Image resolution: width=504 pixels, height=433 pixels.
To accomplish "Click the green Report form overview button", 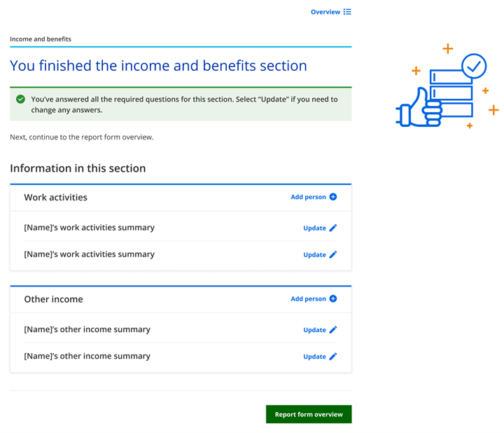I will pyautogui.click(x=309, y=414).
